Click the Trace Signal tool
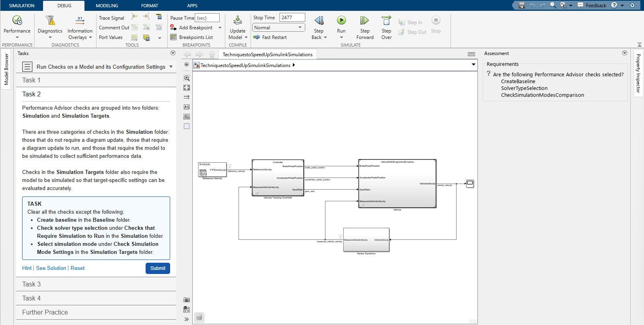 [111, 18]
